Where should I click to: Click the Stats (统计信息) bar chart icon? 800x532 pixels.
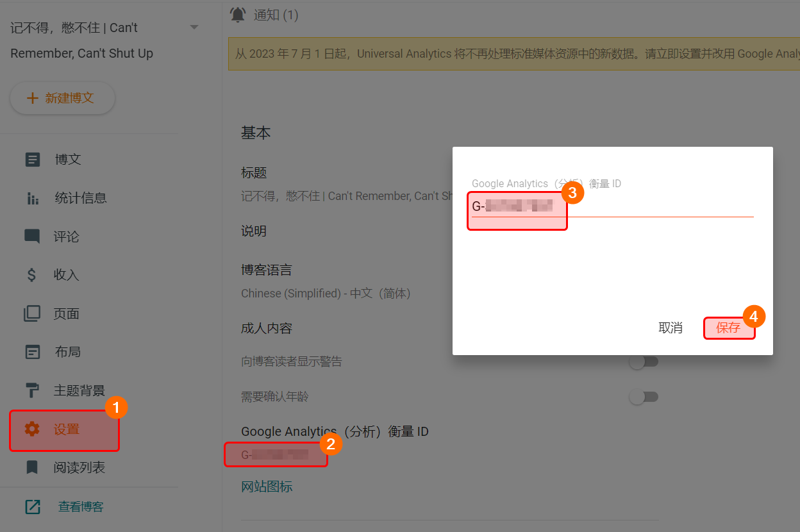32,199
